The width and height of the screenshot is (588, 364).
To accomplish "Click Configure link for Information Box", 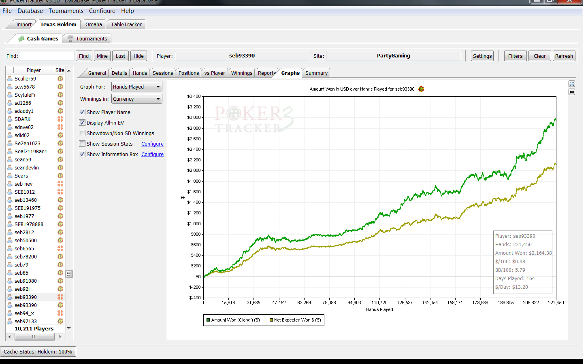I will coord(152,154).
